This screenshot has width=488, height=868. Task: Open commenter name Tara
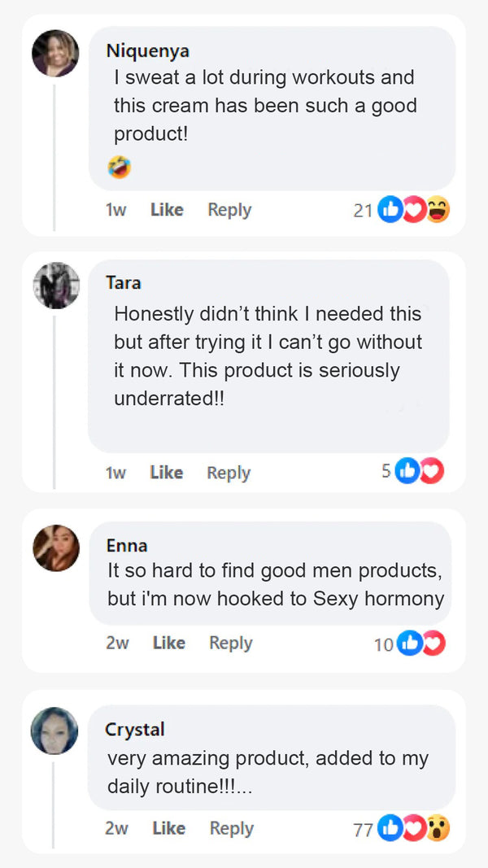coord(124,283)
